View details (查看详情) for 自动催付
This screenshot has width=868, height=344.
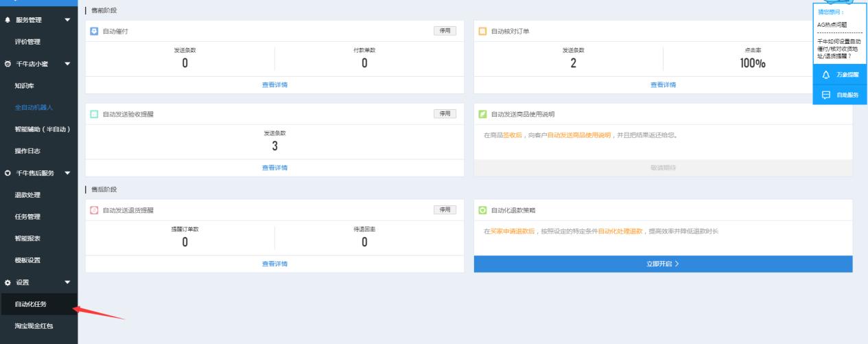click(274, 85)
